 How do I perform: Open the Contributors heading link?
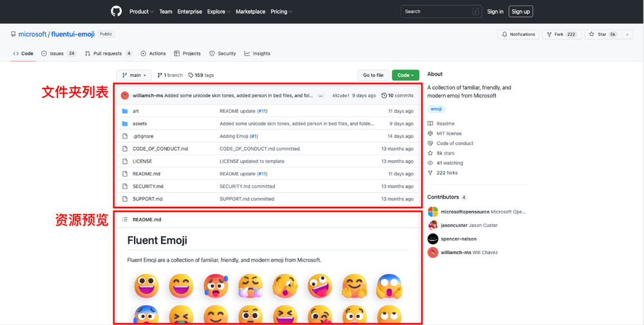click(443, 197)
